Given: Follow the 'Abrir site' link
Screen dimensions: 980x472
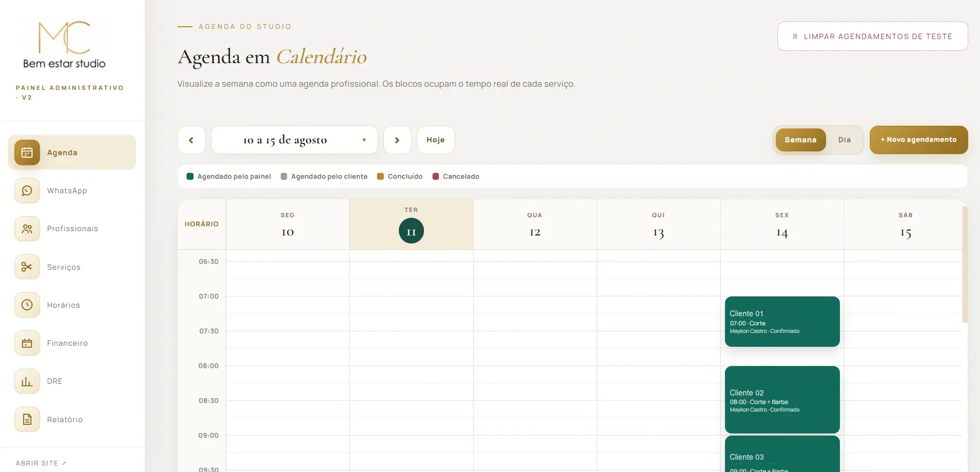Looking at the screenshot, I should click(x=41, y=463).
